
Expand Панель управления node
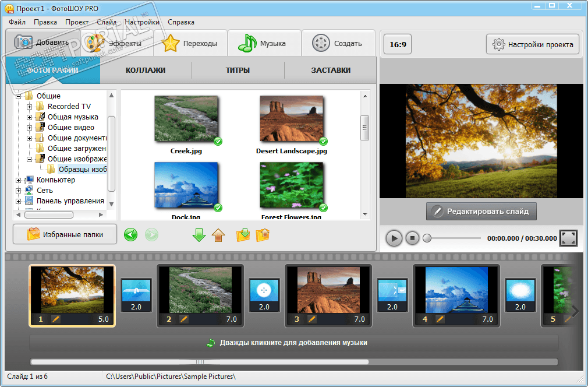tap(18, 202)
